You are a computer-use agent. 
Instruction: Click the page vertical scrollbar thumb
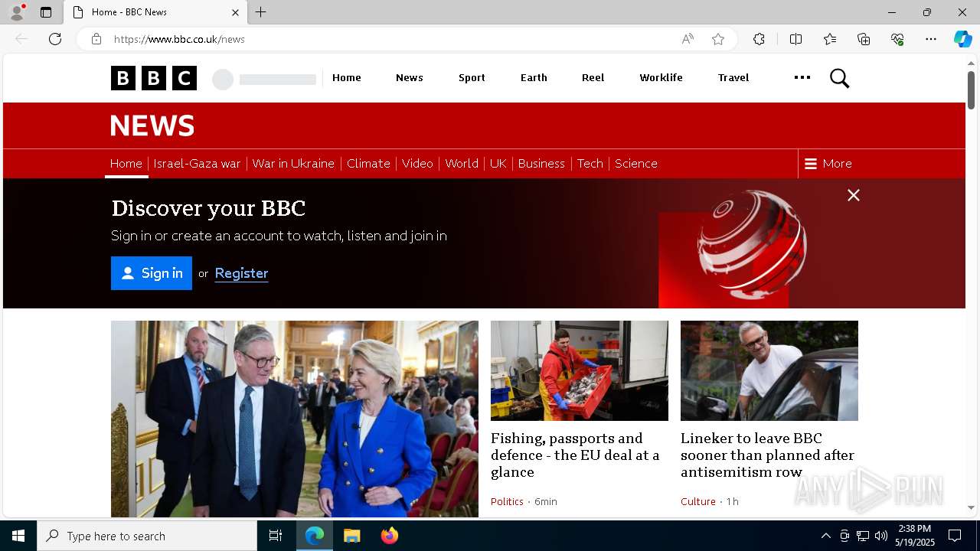pos(971,90)
